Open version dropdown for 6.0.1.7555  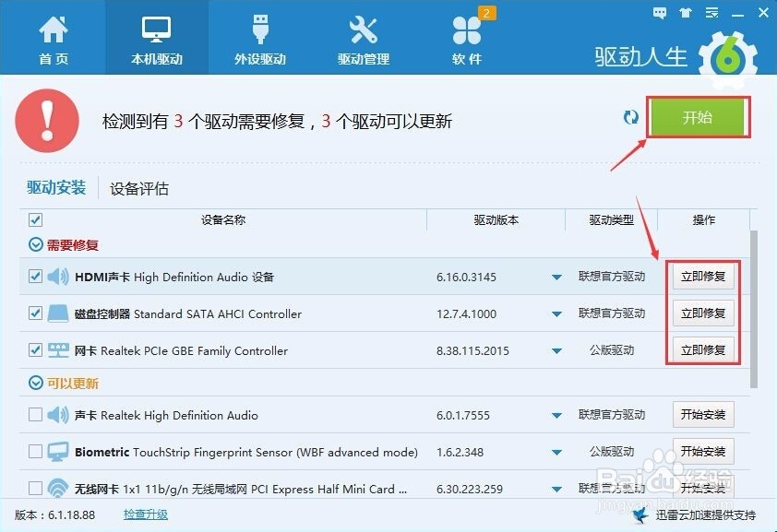556,416
